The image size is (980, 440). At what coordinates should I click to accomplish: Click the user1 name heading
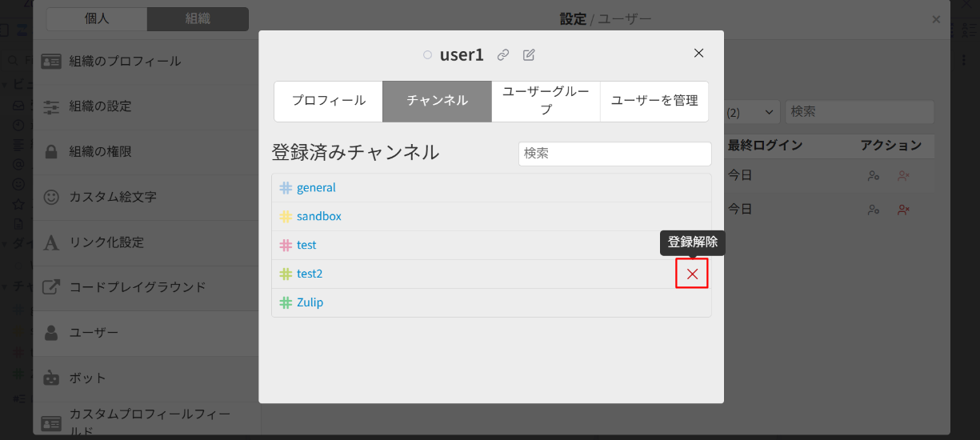(x=462, y=54)
